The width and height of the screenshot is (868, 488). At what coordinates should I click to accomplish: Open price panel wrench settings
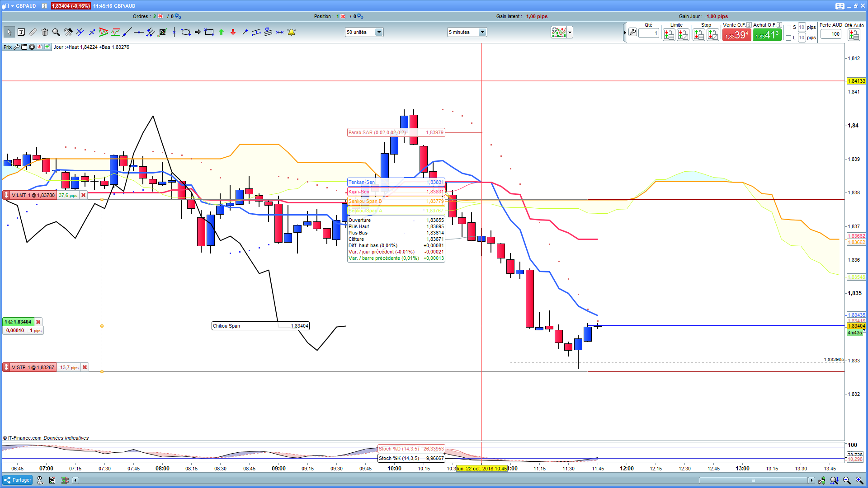(x=17, y=47)
